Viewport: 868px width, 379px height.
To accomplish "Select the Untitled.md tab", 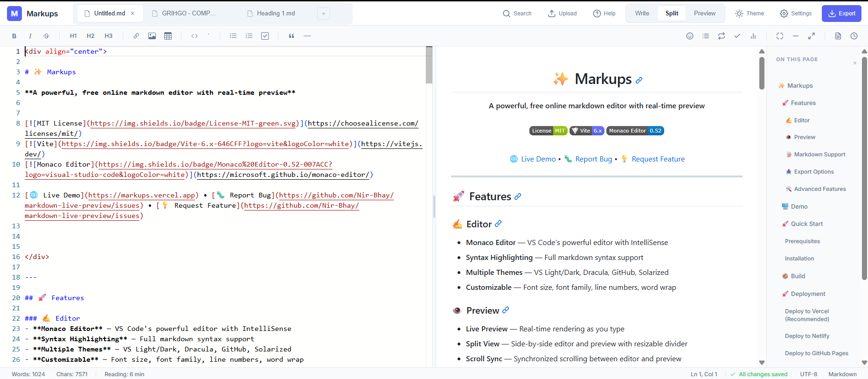I will coord(110,14).
